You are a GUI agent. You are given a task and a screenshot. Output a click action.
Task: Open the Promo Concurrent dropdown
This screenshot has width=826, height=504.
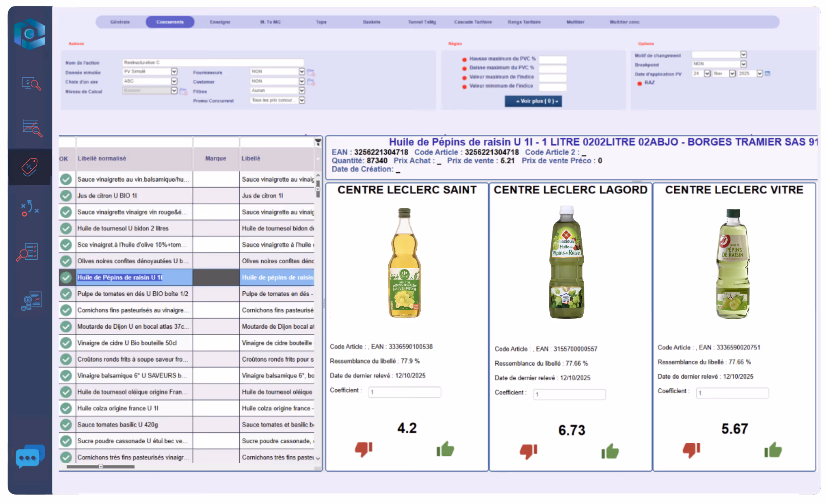tap(302, 100)
